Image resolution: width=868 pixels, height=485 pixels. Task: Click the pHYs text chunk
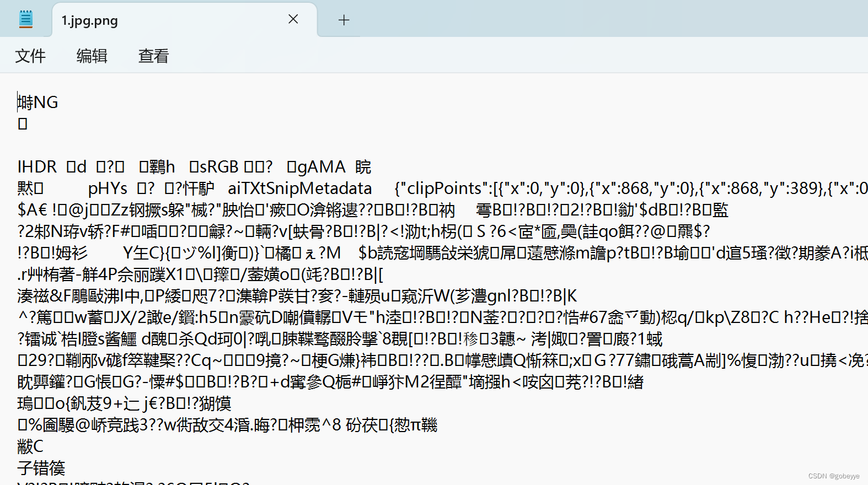click(x=108, y=188)
